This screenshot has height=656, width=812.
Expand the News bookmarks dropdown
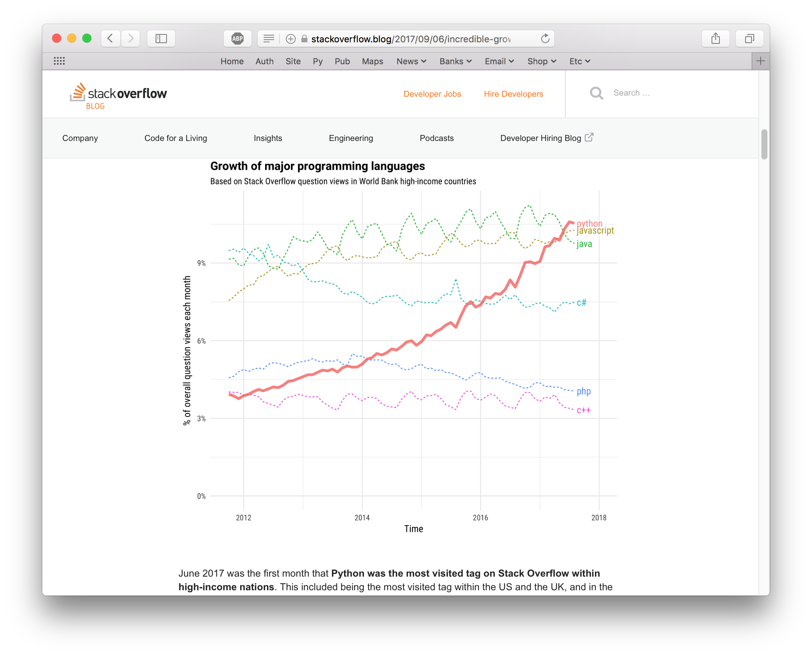click(411, 61)
